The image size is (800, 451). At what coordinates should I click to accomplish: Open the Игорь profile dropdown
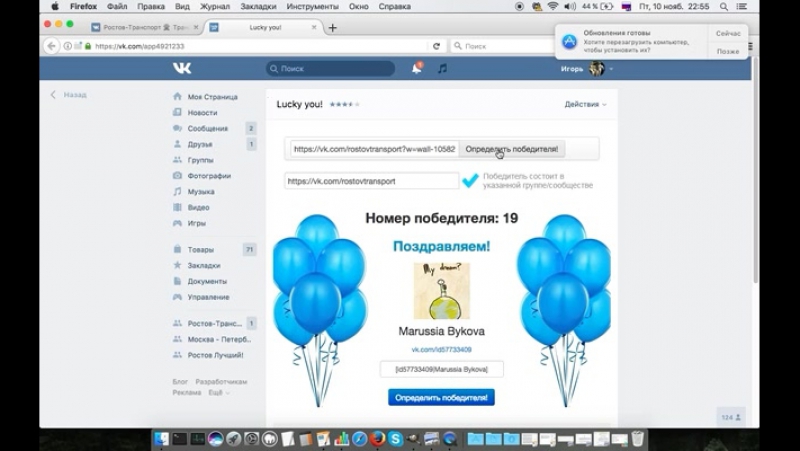pyautogui.click(x=586, y=68)
